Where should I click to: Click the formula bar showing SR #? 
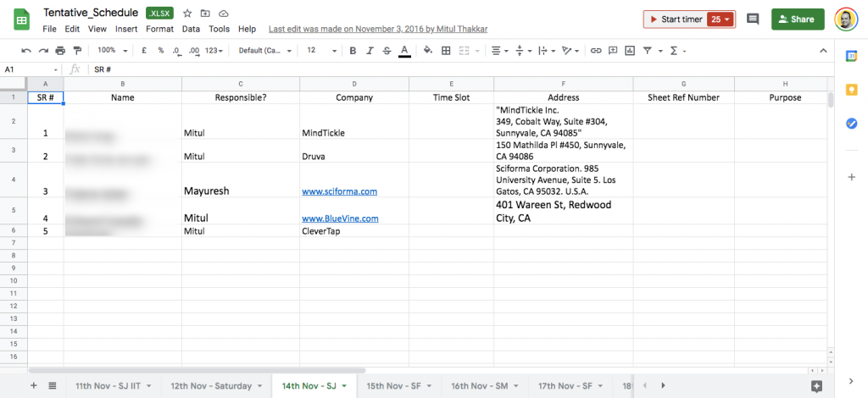tap(462, 69)
